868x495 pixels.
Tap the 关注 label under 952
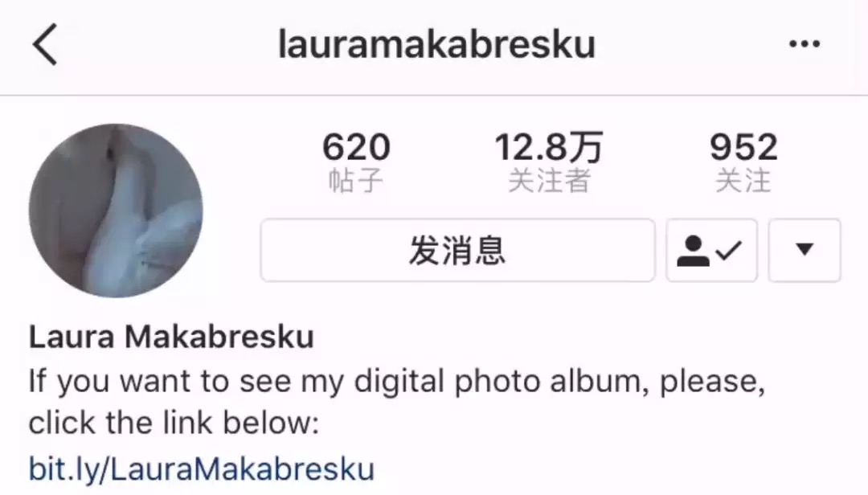(743, 181)
